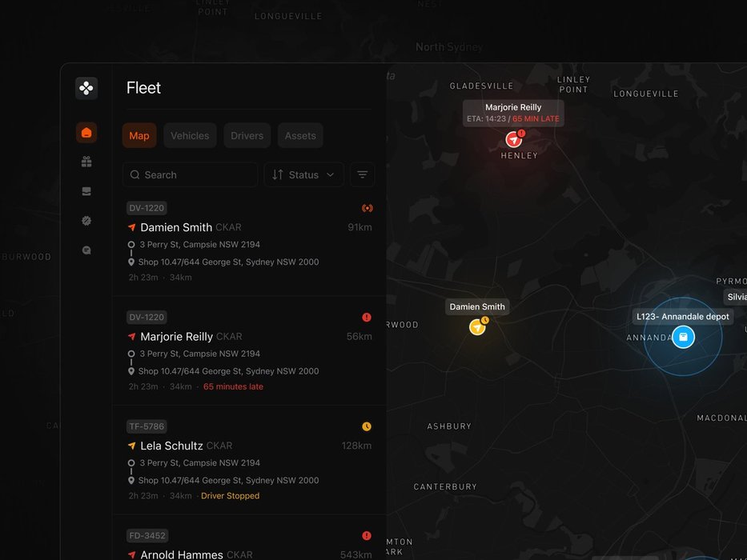Select Marjorie Reilly driver row
Screen dimensions: 747x560
pyautogui.click(x=249, y=351)
